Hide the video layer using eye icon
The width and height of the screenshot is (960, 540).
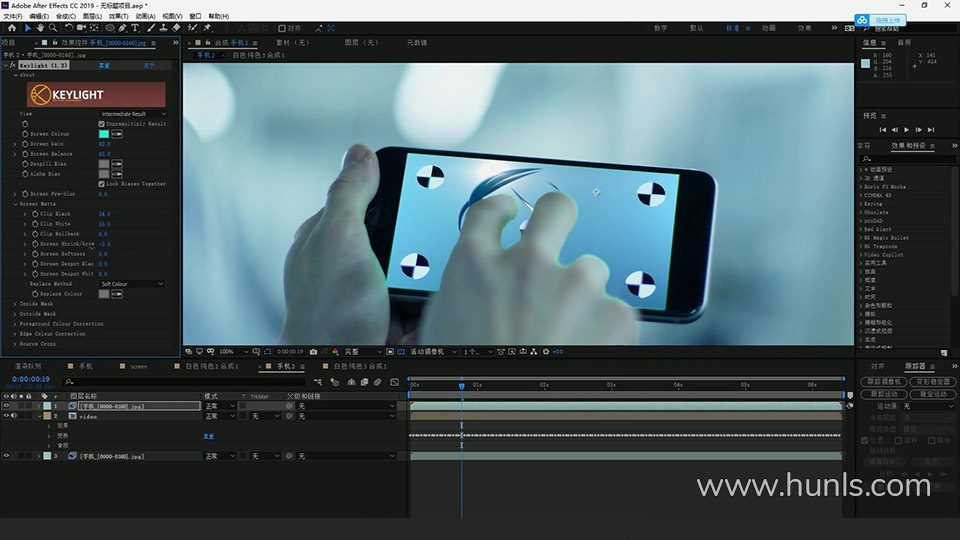[x=6, y=416]
